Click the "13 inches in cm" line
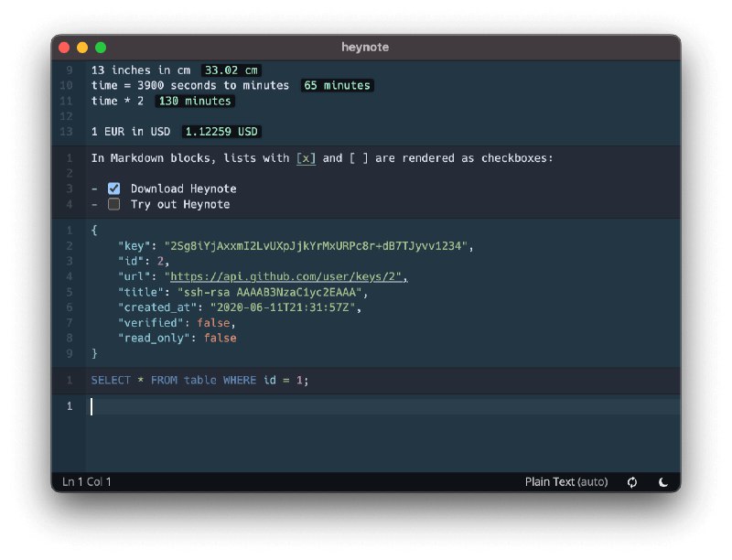 click(141, 70)
